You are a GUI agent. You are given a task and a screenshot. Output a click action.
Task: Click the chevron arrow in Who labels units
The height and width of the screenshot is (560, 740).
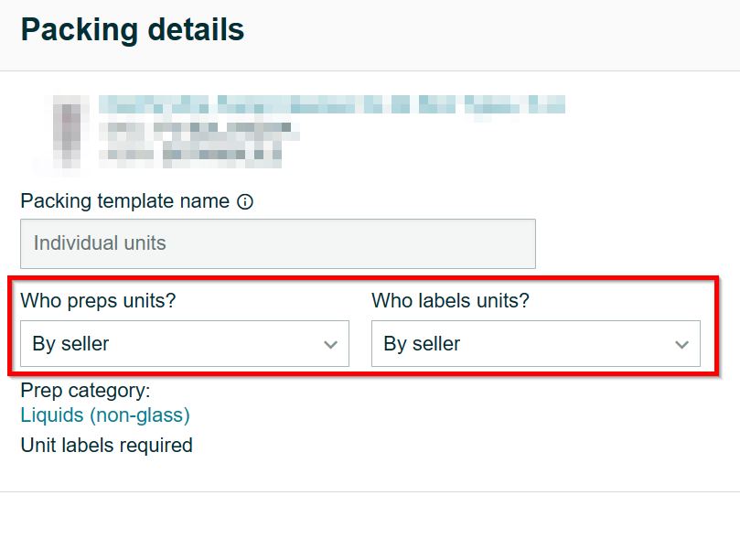click(x=681, y=345)
